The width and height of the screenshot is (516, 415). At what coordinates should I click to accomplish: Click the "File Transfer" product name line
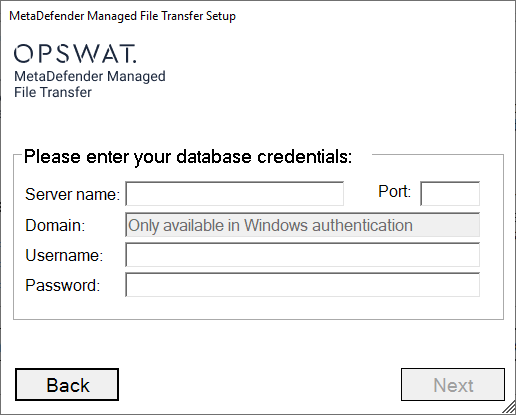tap(53, 92)
